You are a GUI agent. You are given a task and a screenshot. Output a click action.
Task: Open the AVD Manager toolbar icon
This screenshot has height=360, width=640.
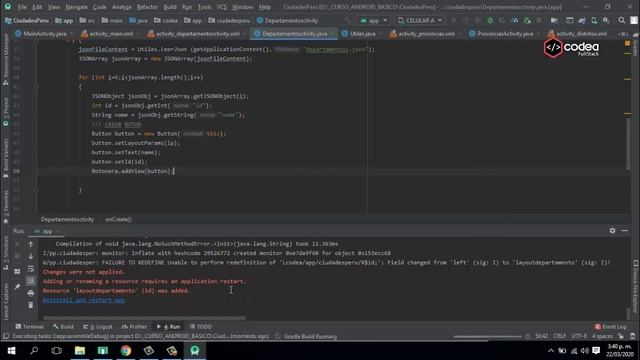[594, 20]
